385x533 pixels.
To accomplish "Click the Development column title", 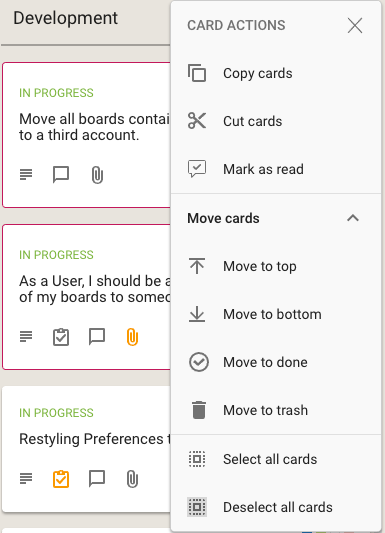I will coord(66,18).
